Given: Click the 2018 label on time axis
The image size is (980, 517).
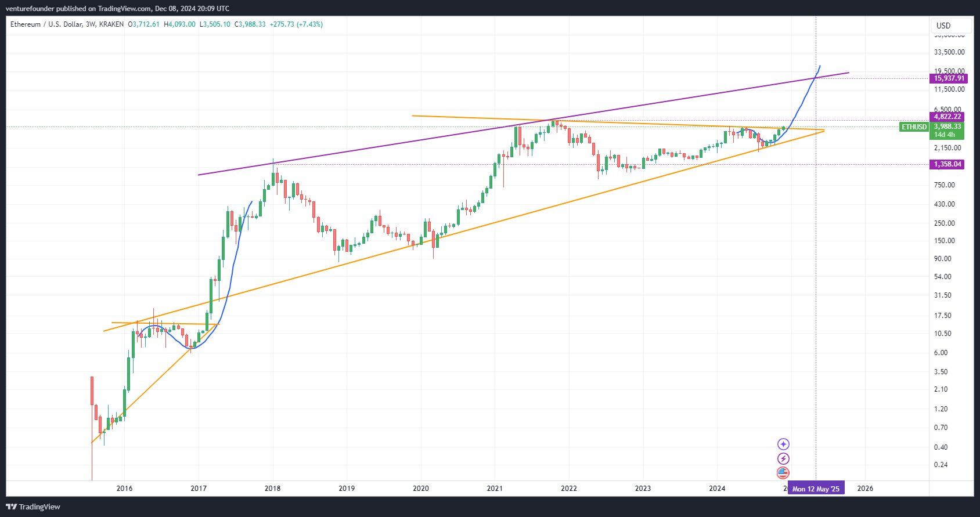Looking at the screenshot, I should coord(272,489).
